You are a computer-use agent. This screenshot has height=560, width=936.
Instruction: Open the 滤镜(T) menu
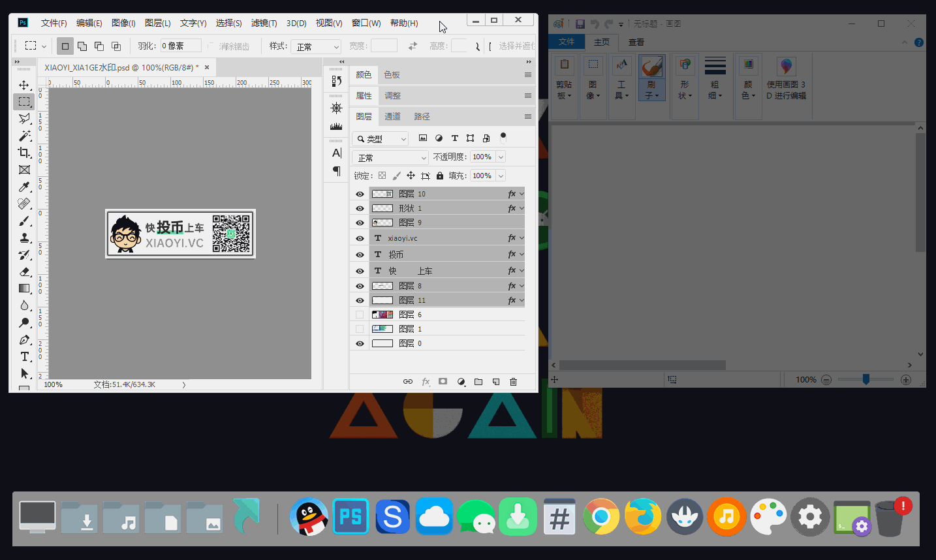264,23
